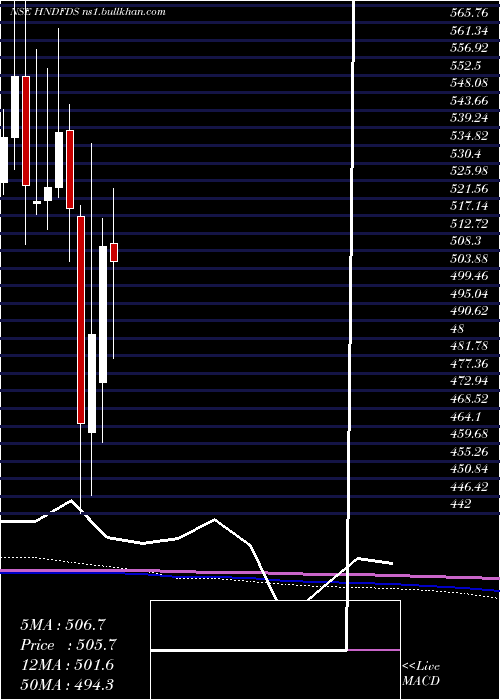Select the last small red candlestick
This screenshot has width=500, height=700.
(x=114, y=252)
